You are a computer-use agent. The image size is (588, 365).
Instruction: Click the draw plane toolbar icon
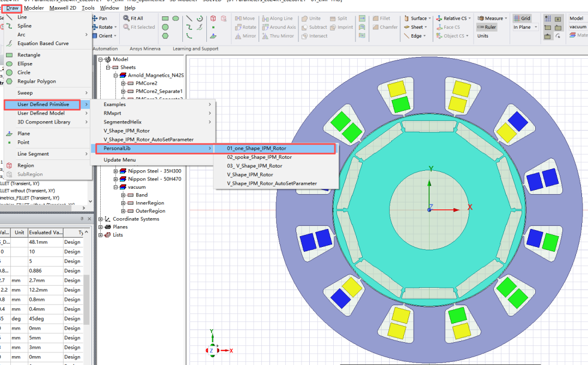(213, 36)
